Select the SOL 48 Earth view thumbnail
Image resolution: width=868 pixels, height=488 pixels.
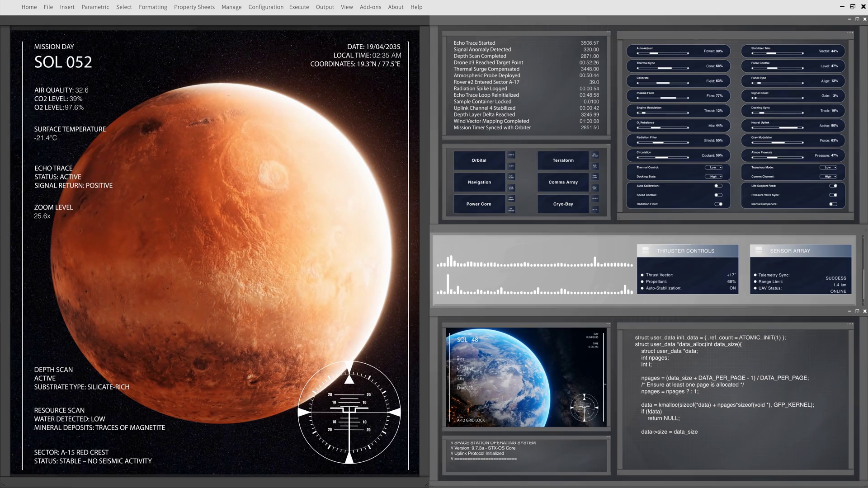[526, 377]
